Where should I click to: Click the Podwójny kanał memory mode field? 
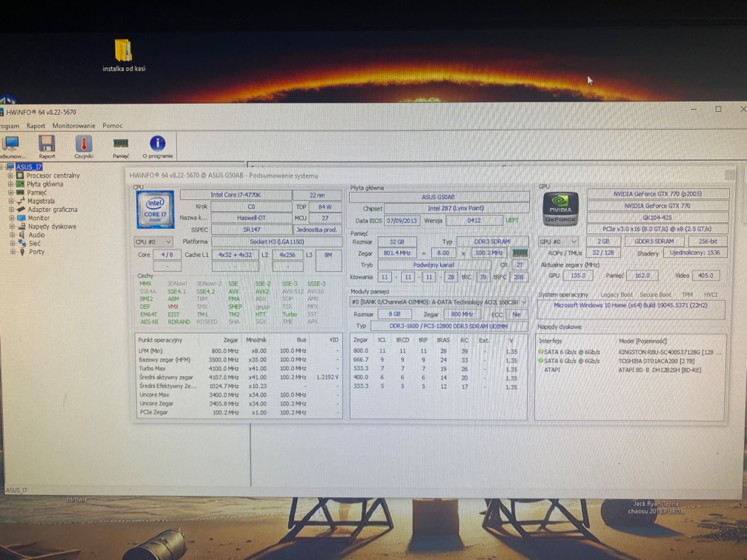(x=434, y=265)
